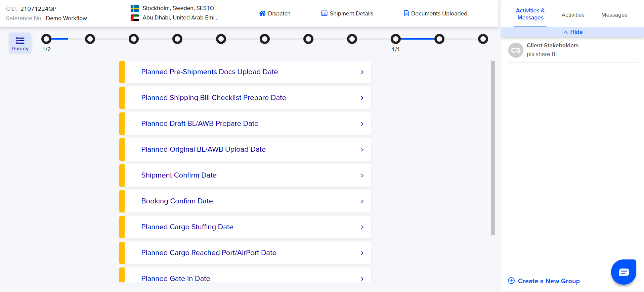The width and height of the screenshot is (644, 292).
Task: Click Create a New Group link
Action: tap(549, 281)
